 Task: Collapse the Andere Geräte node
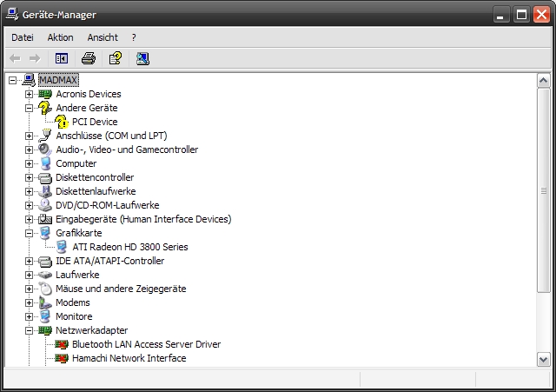[x=29, y=108]
